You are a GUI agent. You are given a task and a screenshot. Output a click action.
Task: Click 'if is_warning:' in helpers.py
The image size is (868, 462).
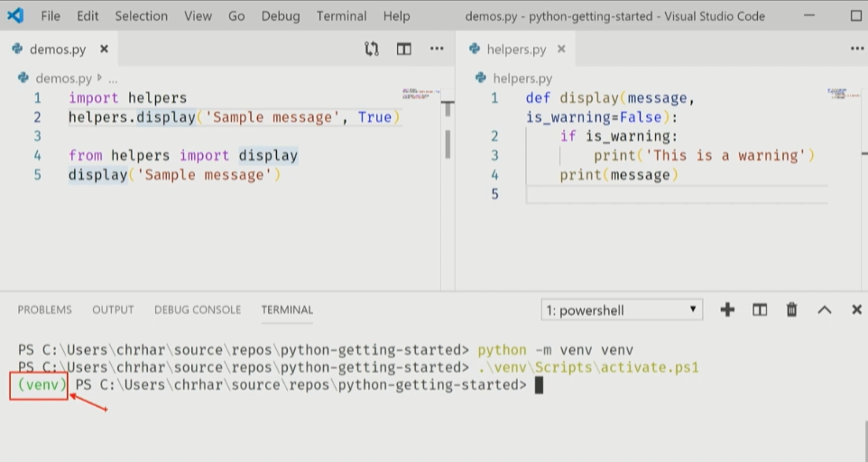pos(619,136)
